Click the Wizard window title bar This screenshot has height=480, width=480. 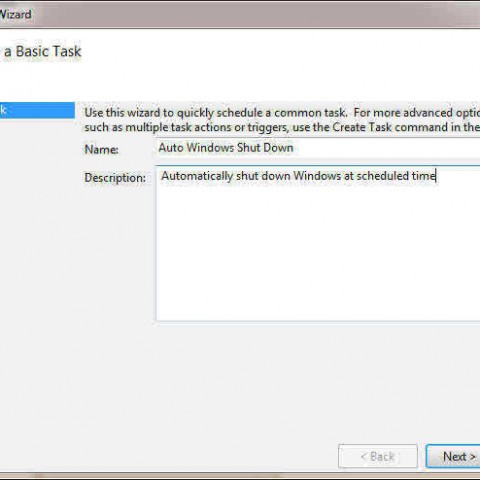240,14
